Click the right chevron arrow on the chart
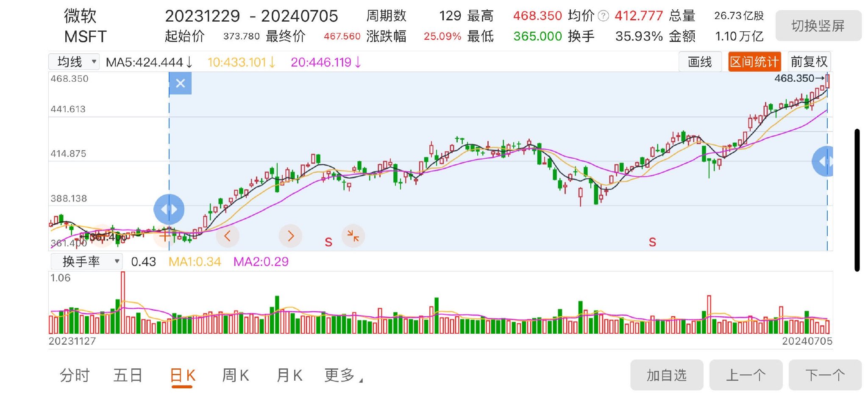The width and height of the screenshot is (868, 401). (x=290, y=236)
